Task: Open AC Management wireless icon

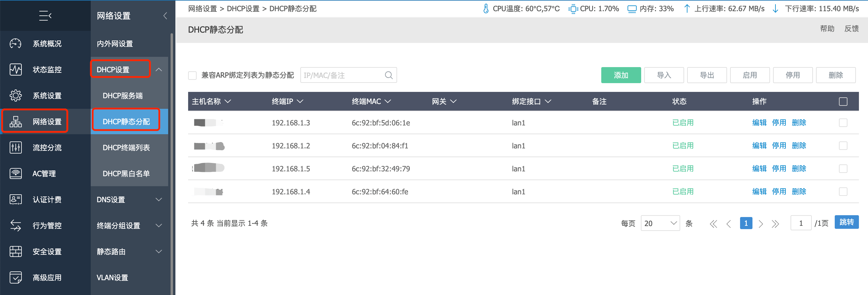Action: coord(15,173)
